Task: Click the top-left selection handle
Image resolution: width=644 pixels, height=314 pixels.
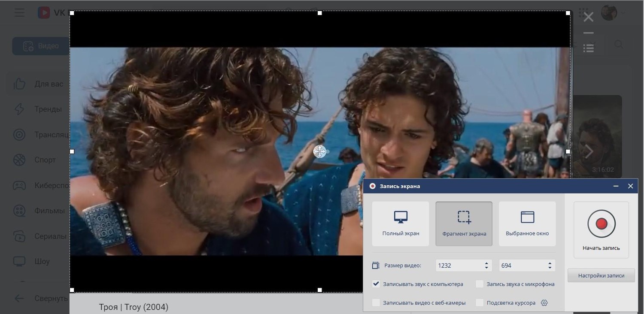Action: click(72, 13)
